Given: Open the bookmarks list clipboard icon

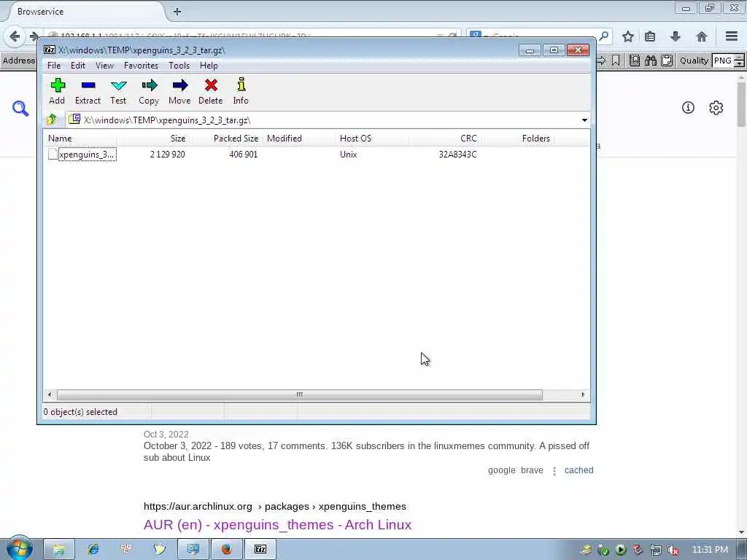Looking at the screenshot, I should 650,36.
